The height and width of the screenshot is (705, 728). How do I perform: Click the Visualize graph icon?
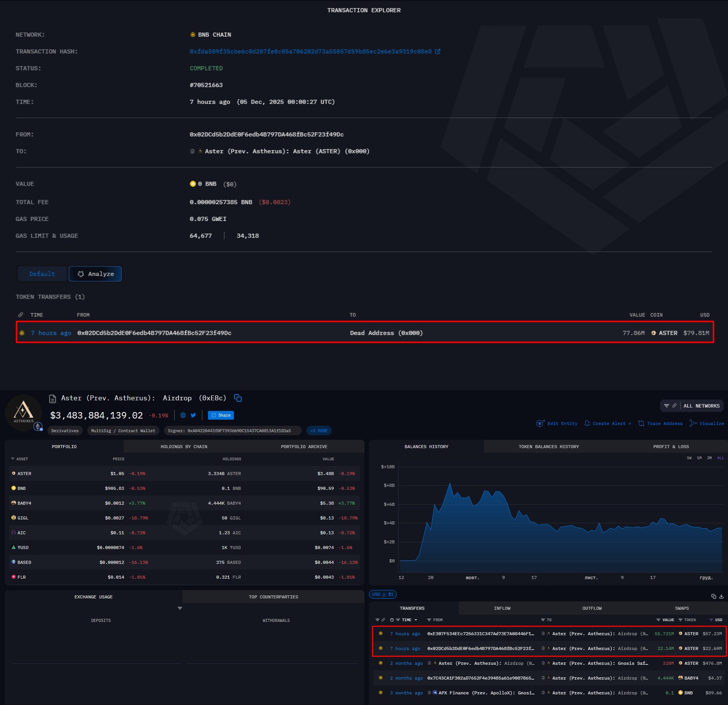tap(693, 423)
